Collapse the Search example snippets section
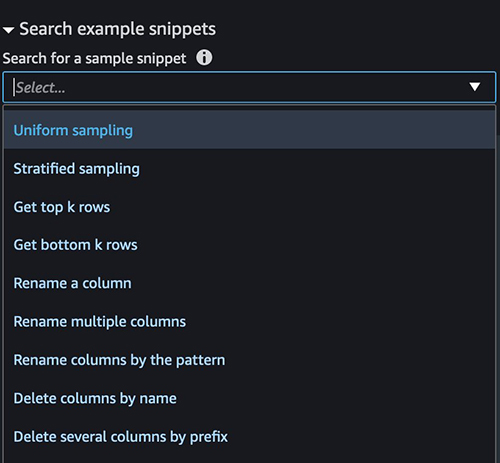The width and height of the screenshot is (500, 463). (x=8, y=30)
